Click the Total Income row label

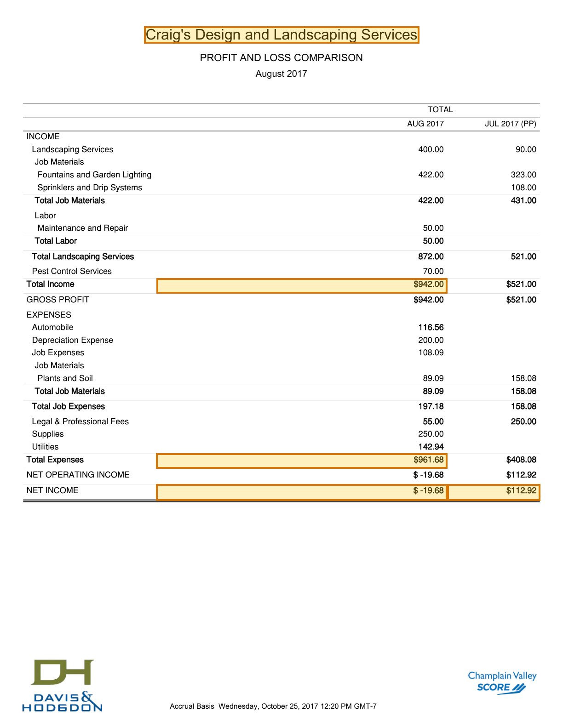click(x=50, y=284)
